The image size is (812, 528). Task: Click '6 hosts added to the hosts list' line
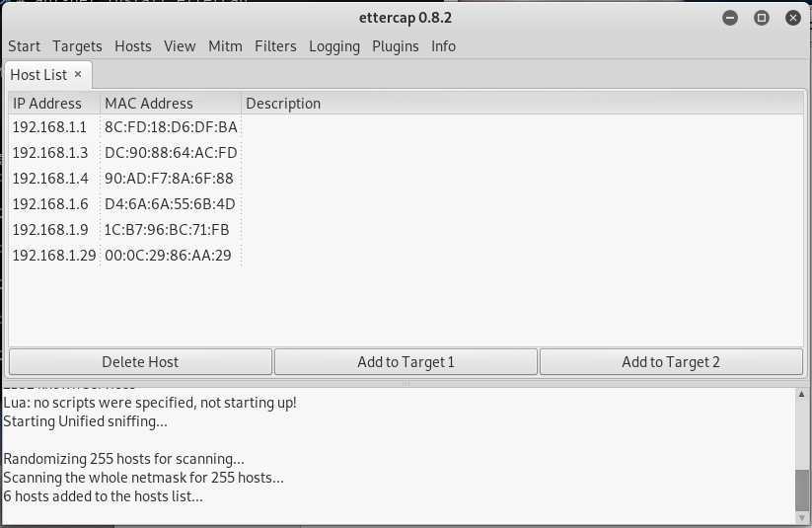coord(103,496)
